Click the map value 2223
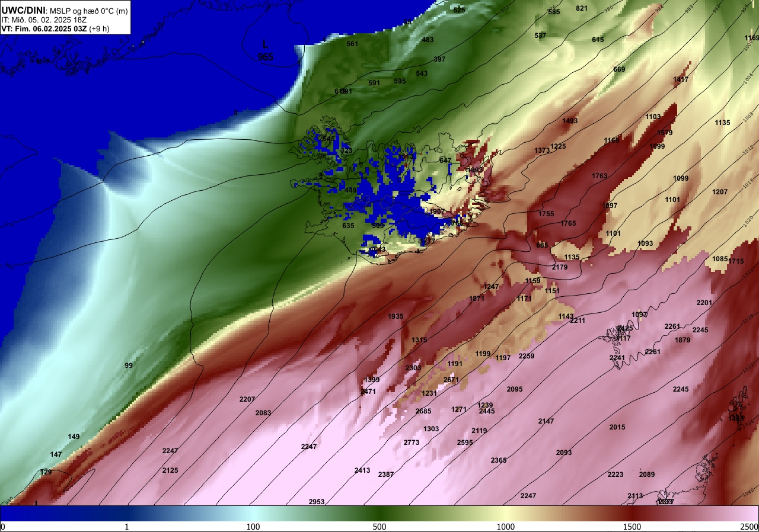 point(616,475)
